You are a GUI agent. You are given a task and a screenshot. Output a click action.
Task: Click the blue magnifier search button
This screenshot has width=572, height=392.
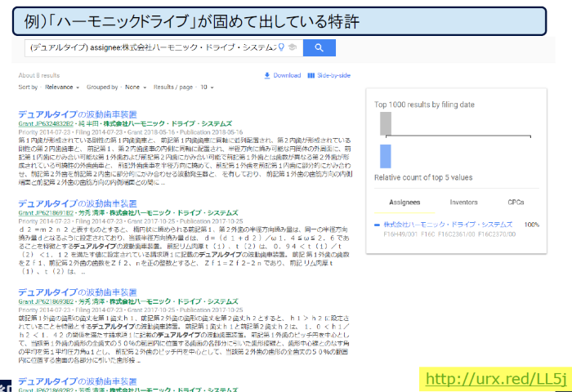click(x=320, y=47)
